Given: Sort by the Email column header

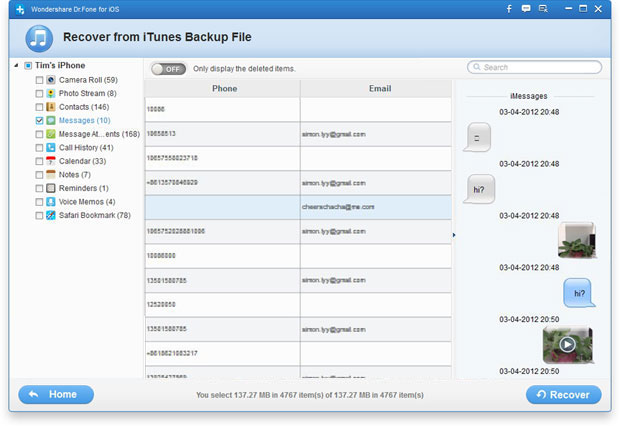Looking at the screenshot, I should coord(376,89).
